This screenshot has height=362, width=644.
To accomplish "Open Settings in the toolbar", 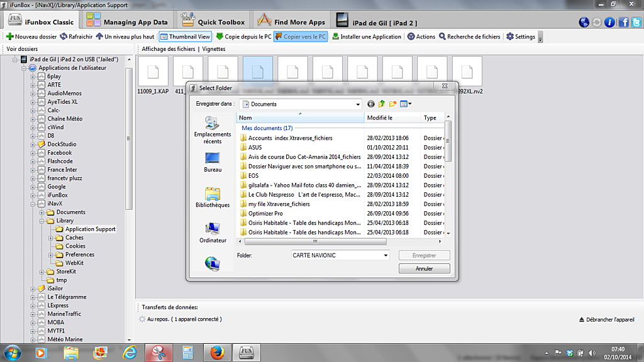I will 520,36.
